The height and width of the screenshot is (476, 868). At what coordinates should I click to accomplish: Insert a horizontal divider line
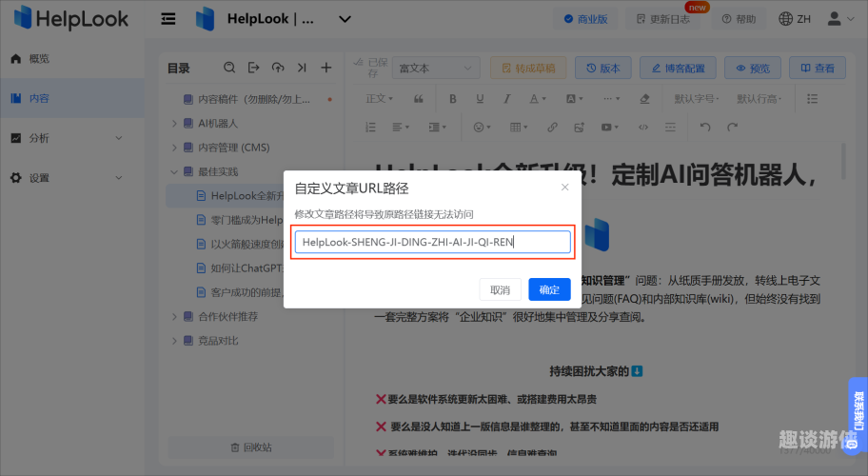670,128
